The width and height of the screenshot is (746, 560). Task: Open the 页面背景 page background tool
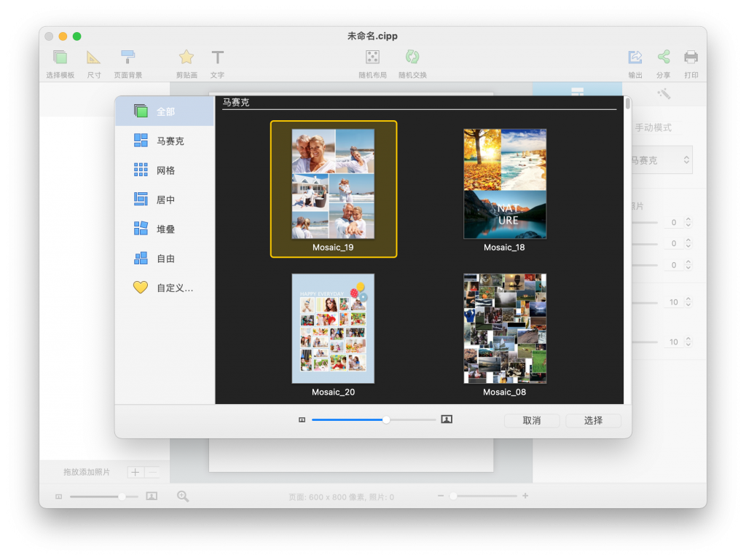point(127,58)
